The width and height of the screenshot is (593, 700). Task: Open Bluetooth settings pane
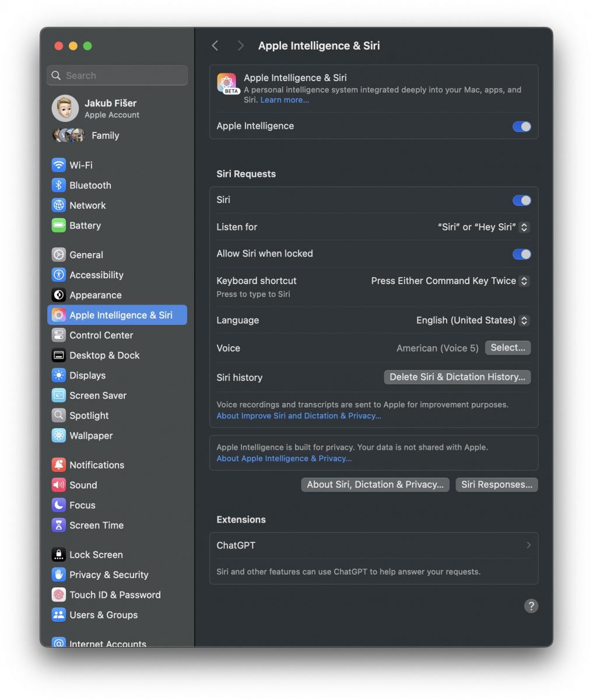(x=117, y=185)
